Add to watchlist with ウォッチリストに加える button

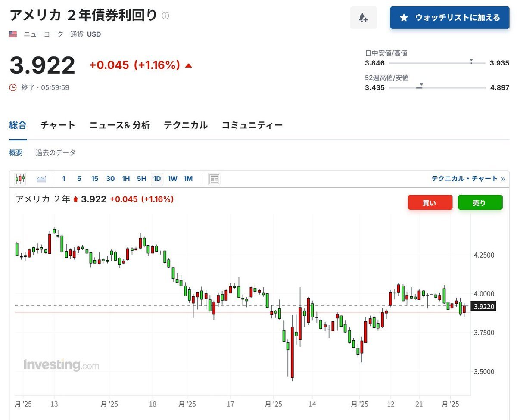coord(450,18)
